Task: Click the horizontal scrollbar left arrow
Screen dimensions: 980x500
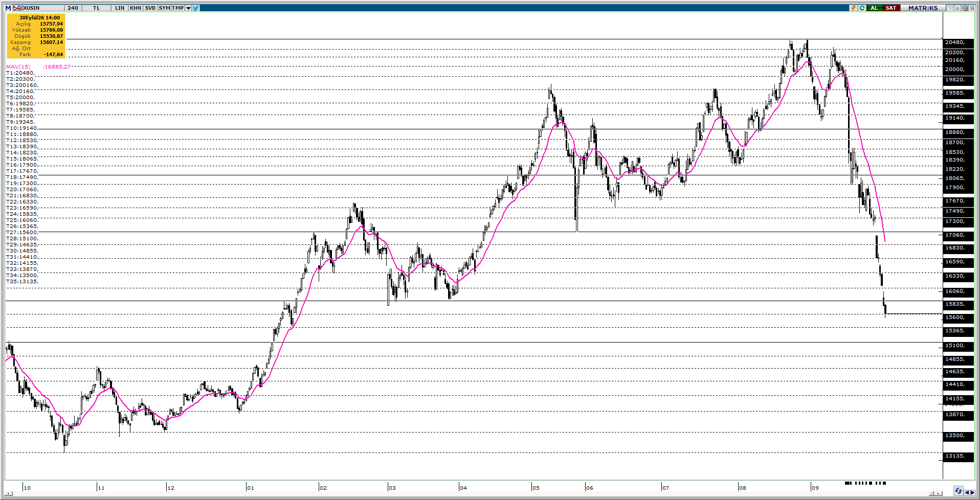Action: click(x=9, y=493)
